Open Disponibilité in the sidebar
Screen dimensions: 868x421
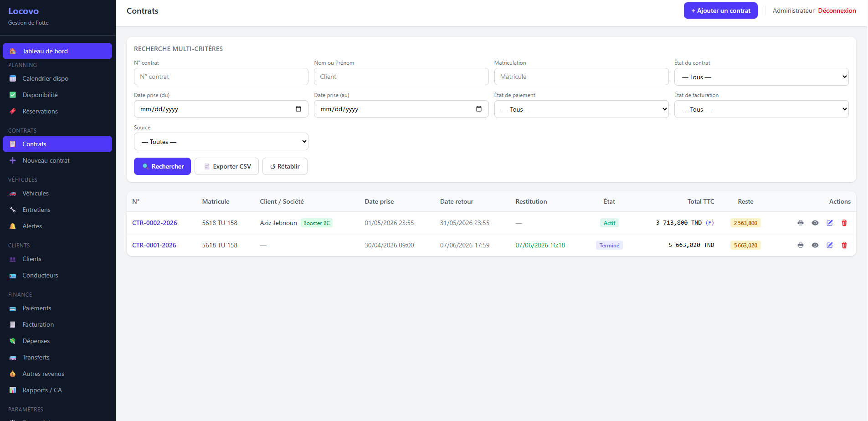tap(57, 95)
